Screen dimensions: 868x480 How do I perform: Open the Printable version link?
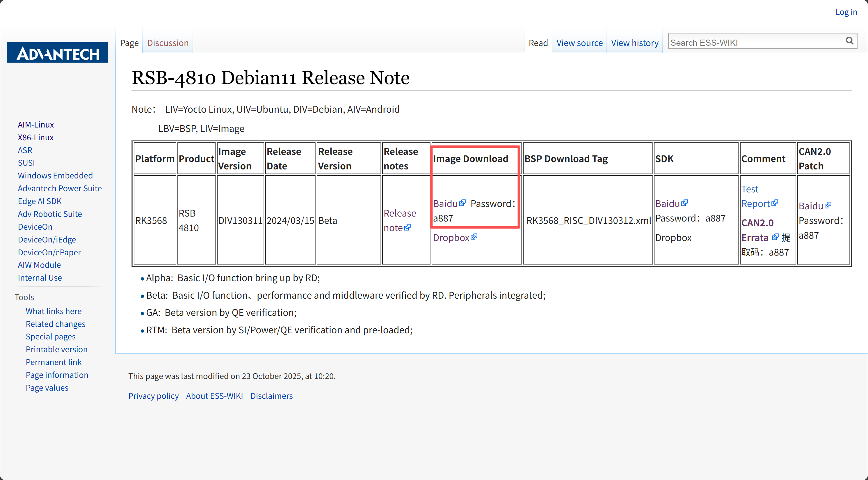pos(57,349)
